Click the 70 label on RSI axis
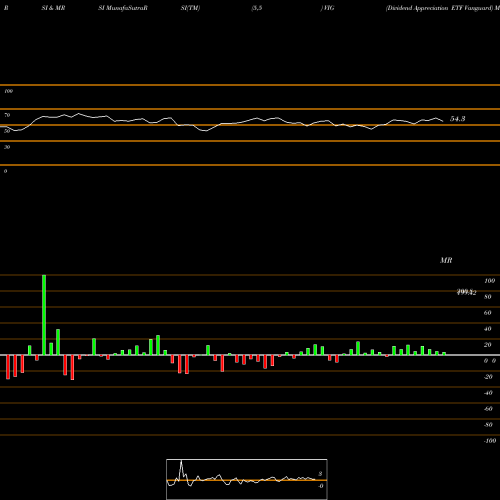 tap(7, 115)
